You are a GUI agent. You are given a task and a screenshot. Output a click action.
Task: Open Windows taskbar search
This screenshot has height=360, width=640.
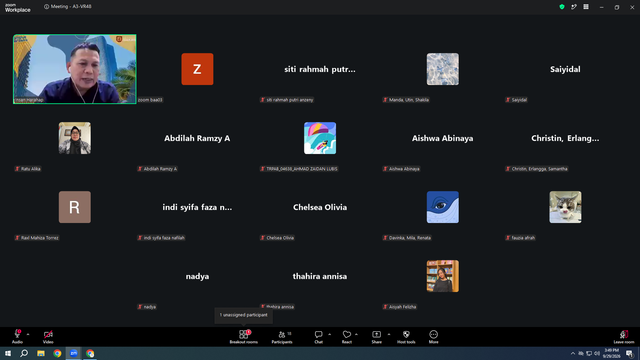pos(24,353)
